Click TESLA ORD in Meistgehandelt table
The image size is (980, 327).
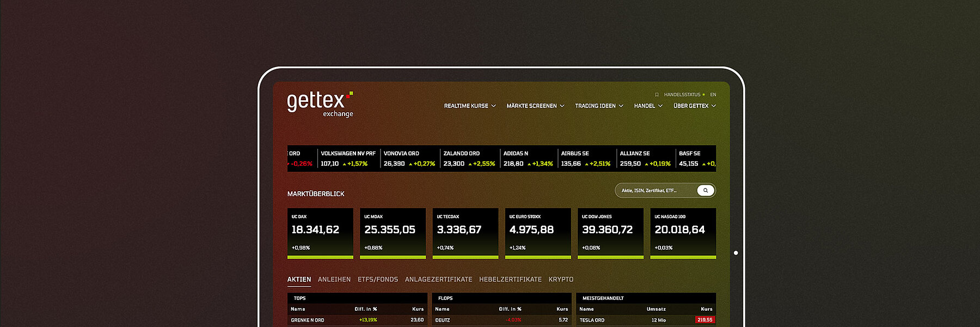click(x=592, y=320)
